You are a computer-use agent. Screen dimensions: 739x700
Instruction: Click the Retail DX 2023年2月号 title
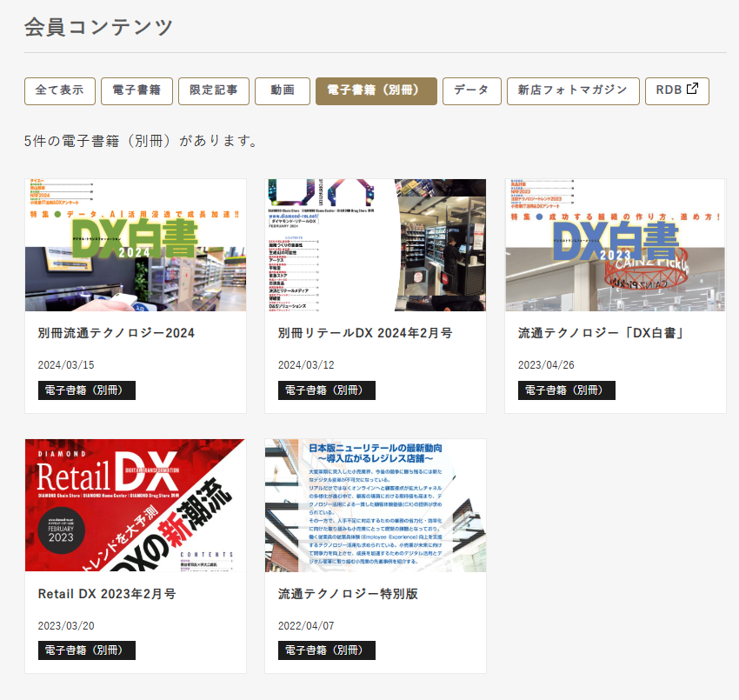[107, 594]
